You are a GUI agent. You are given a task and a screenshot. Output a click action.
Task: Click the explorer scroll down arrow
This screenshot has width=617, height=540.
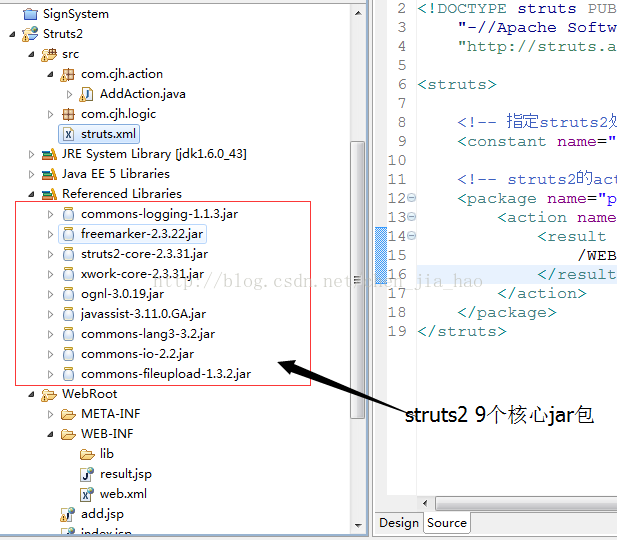[358, 525]
